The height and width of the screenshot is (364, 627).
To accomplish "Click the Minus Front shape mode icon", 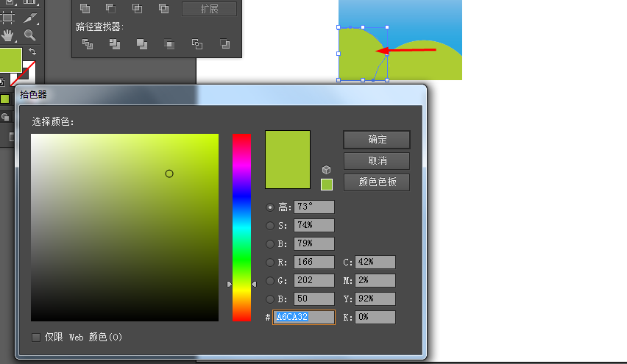I will 111,8.
